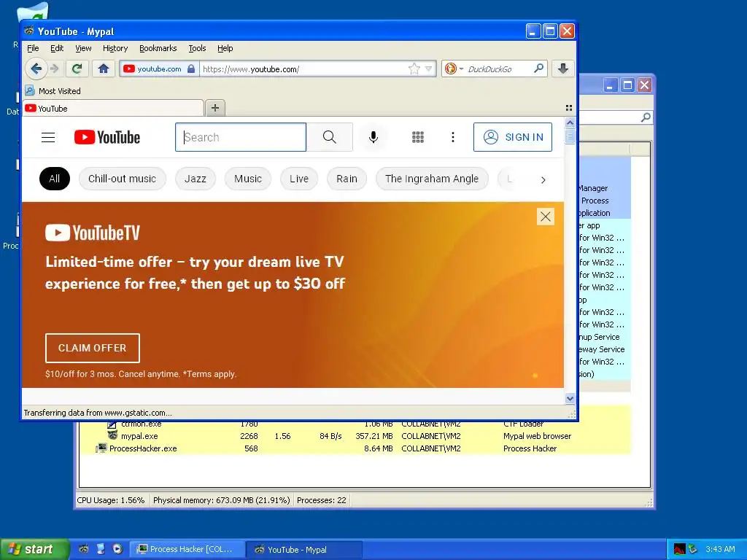Image resolution: width=747 pixels, height=560 pixels.
Task: Open the View menu
Action: pyautogui.click(x=83, y=48)
